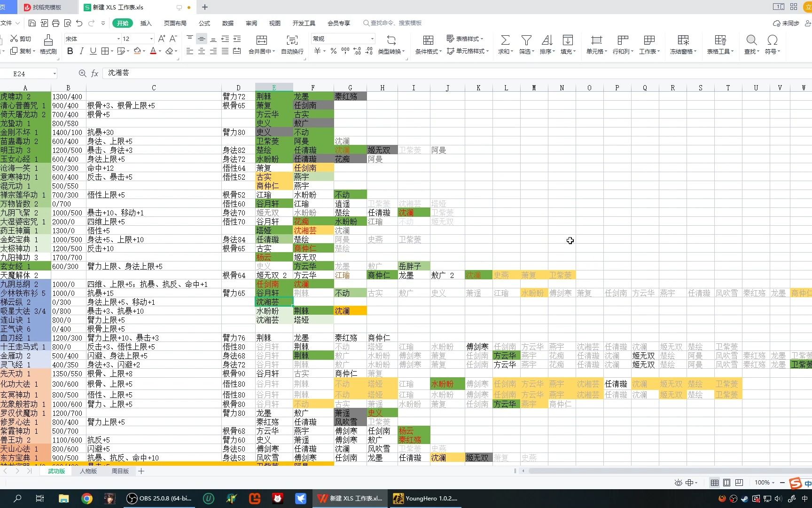Toggle vertical middle alignment

pyautogui.click(x=202, y=39)
